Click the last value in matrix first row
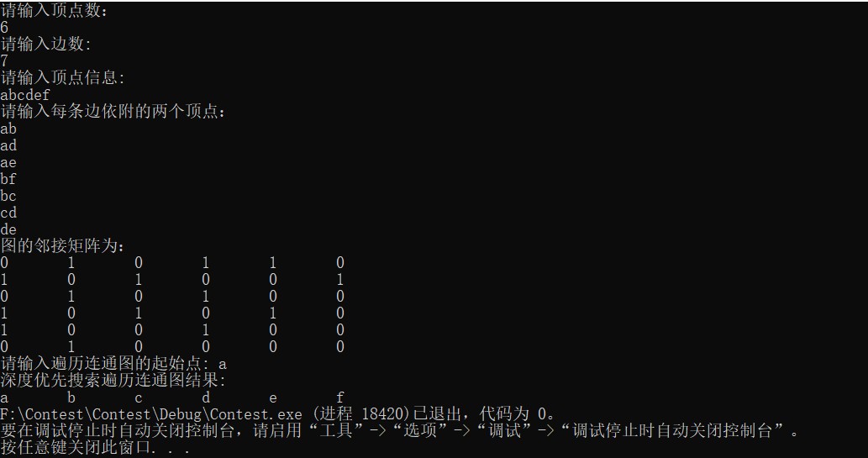This screenshot has width=868, height=458. pyautogui.click(x=340, y=262)
